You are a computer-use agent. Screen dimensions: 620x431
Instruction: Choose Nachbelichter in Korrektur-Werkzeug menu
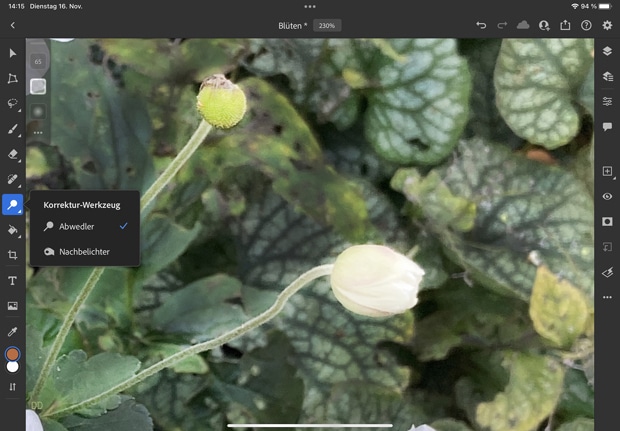coord(84,252)
